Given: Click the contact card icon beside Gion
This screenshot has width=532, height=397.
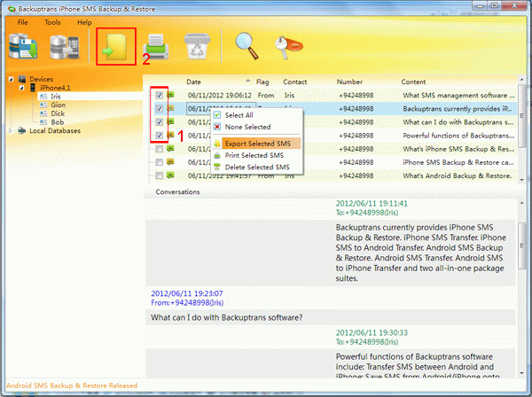Looking at the screenshot, I should pyautogui.click(x=43, y=105).
